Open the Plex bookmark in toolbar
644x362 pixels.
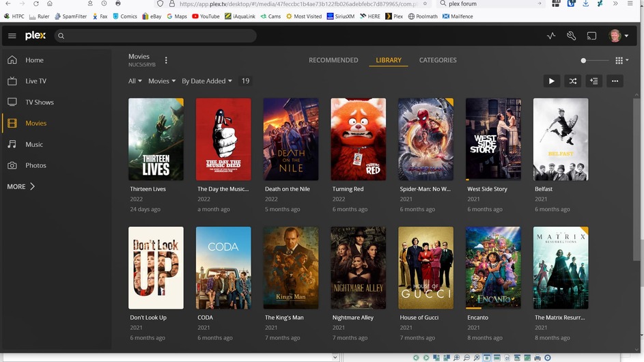pyautogui.click(x=394, y=16)
